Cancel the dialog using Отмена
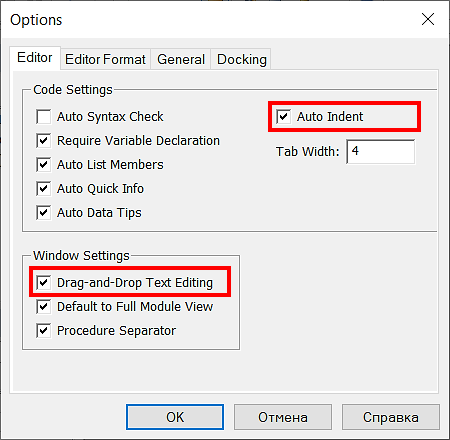The image size is (450, 440). click(x=283, y=417)
